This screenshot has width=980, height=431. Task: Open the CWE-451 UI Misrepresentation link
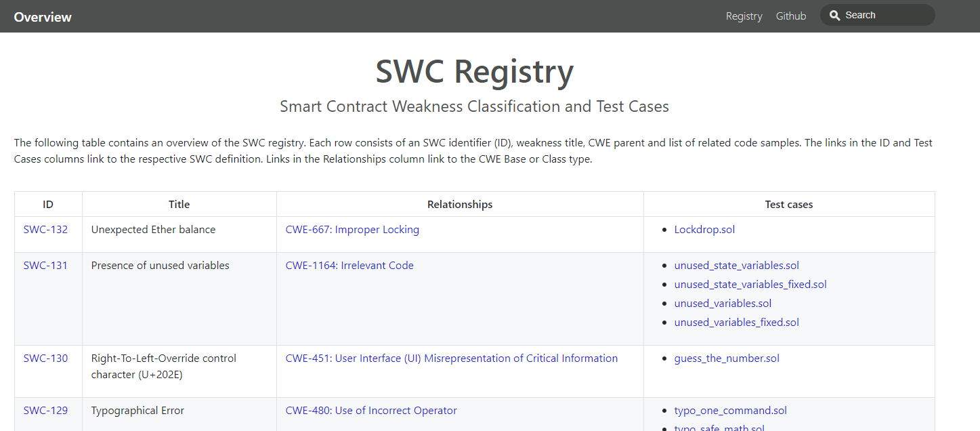point(452,358)
